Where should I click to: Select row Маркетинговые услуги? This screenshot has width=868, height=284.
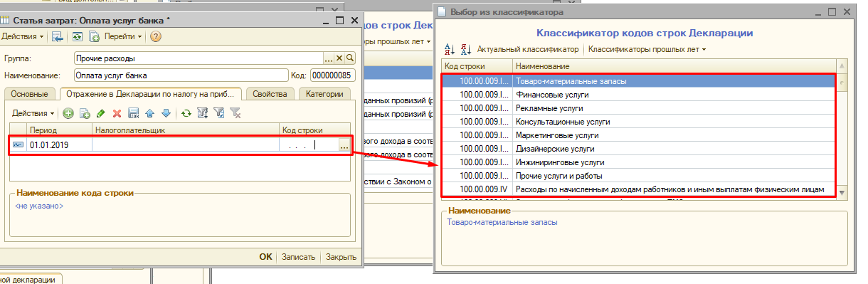[640, 135]
